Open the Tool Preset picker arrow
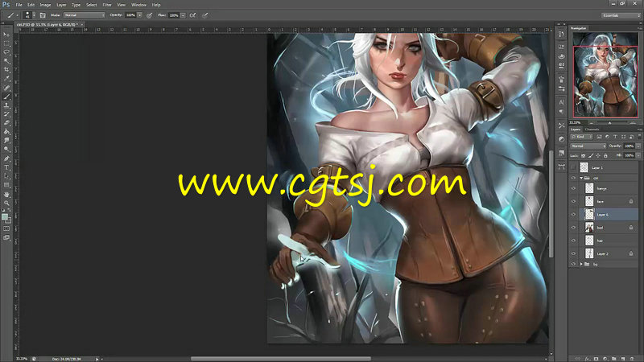 [x=17, y=15]
